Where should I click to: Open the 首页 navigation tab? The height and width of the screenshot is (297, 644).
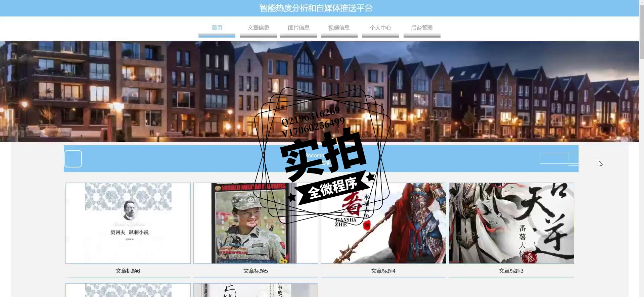[x=217, y=28]
